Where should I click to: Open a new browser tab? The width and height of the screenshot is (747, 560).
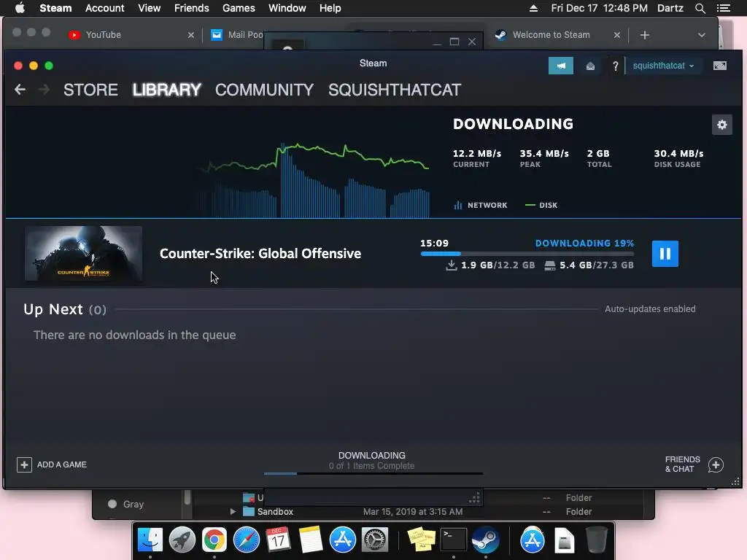point(645,35)
